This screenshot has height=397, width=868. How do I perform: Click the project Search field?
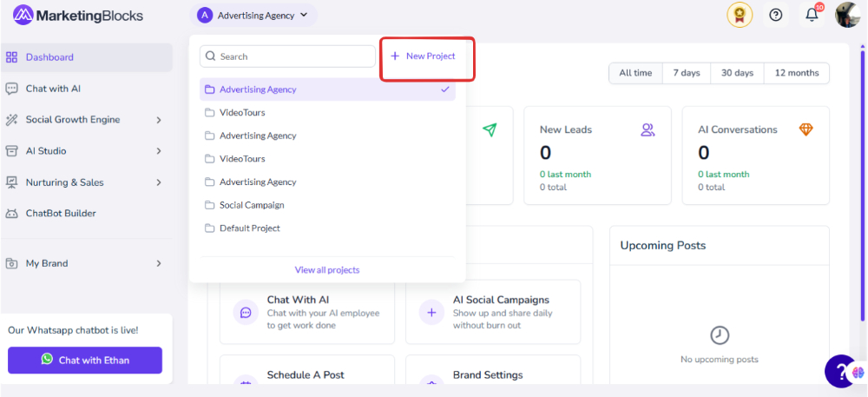tap(287, 56)
